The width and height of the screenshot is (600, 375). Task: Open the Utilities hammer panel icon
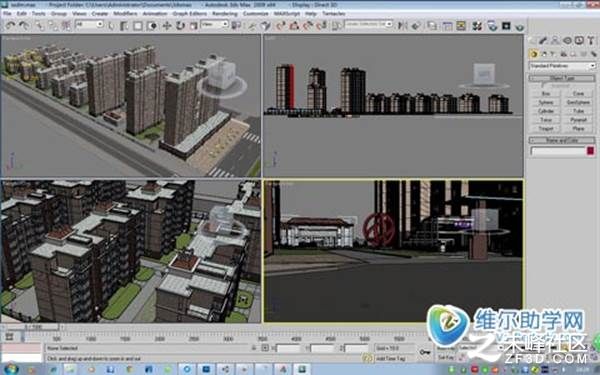[591, 40]
